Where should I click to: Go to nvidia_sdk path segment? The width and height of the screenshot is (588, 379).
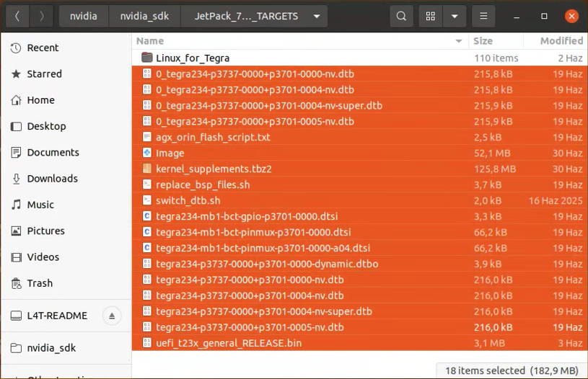coord(144,16)
